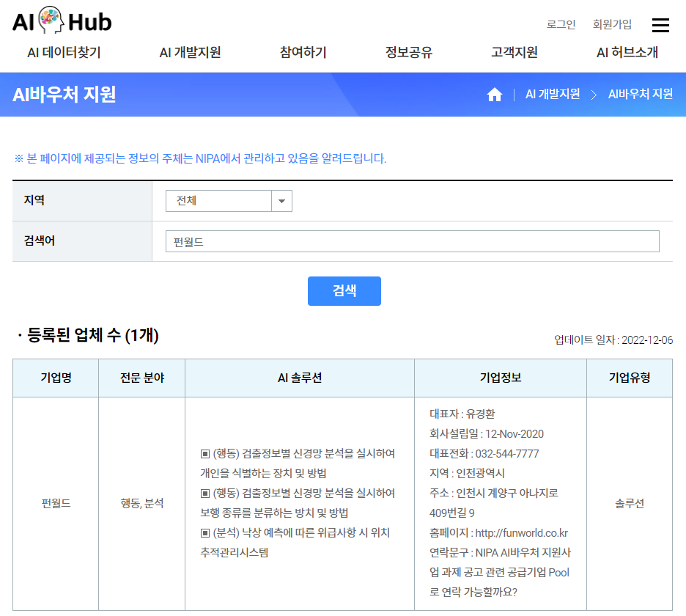Go to the 정보공유 menu
The width and height of the screenshot is (686, 616).
pos(409,53)
